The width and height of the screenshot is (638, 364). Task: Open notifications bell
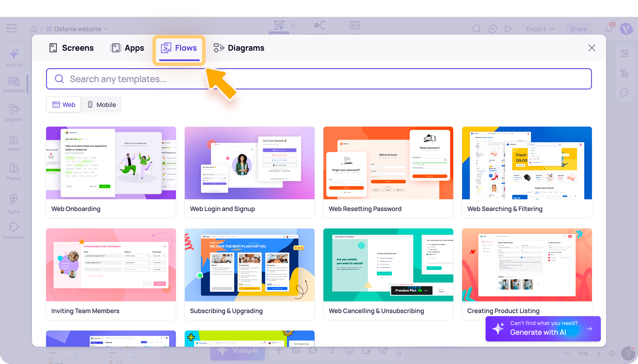pos(609,29)
